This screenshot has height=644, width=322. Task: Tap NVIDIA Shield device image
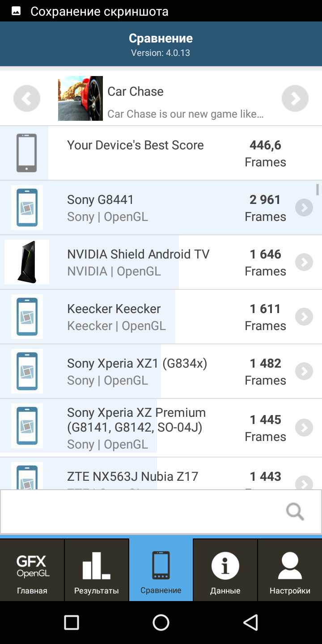pyautogui.click(x=27, y=262)
